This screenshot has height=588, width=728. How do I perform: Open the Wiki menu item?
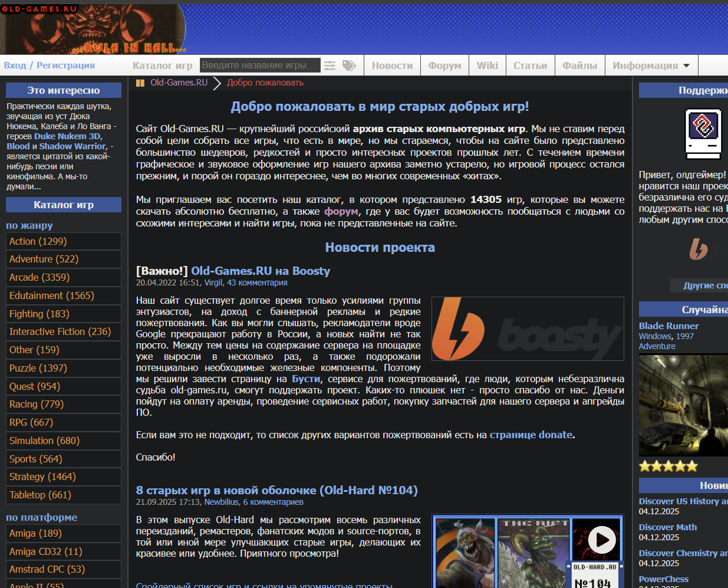coord(487,65)
